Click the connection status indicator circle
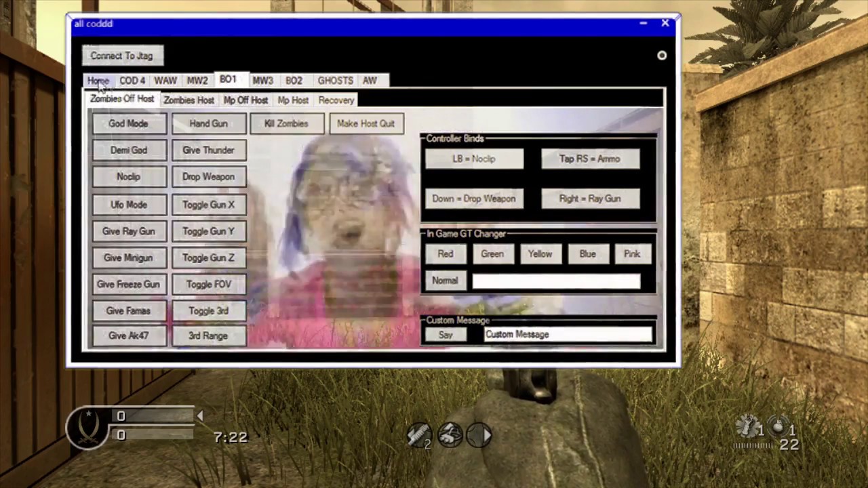The height and width of the screenshot is (488, 868). click(x=662, y=56)
